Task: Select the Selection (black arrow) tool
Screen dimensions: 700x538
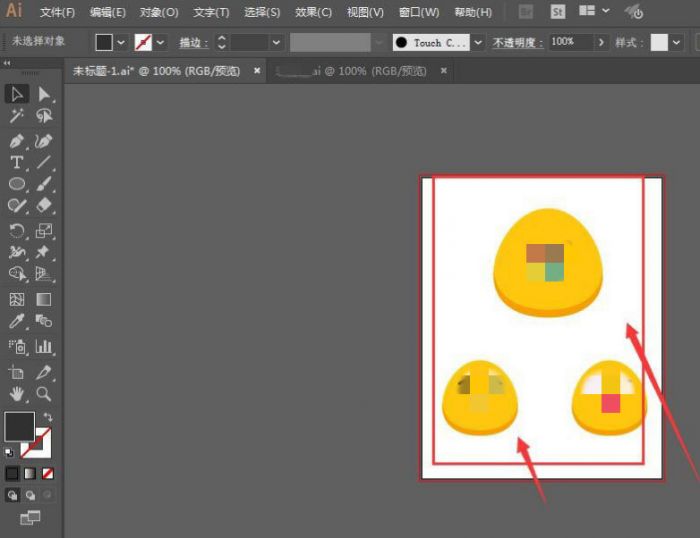Action: (x=17, y=94)
